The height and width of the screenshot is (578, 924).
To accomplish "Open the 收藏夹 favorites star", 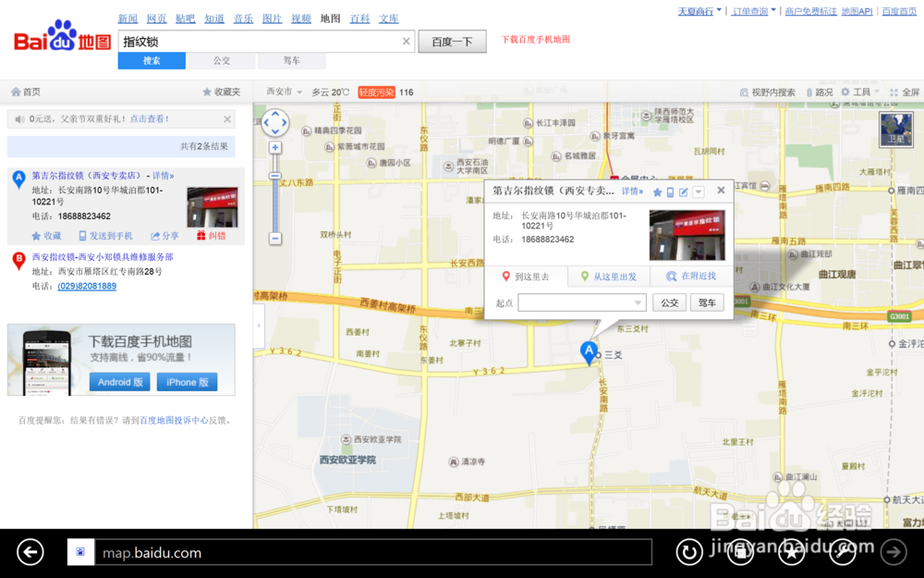I will [x=221, y=92].
